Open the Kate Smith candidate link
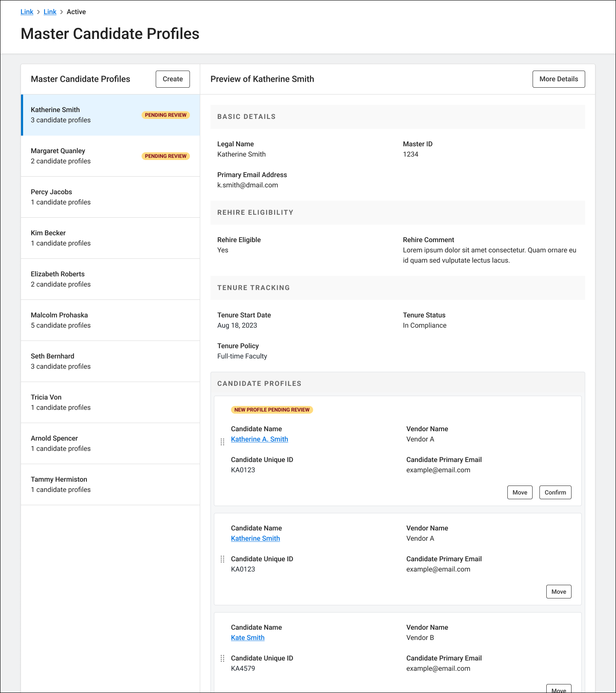 click(x=248, y=638)
